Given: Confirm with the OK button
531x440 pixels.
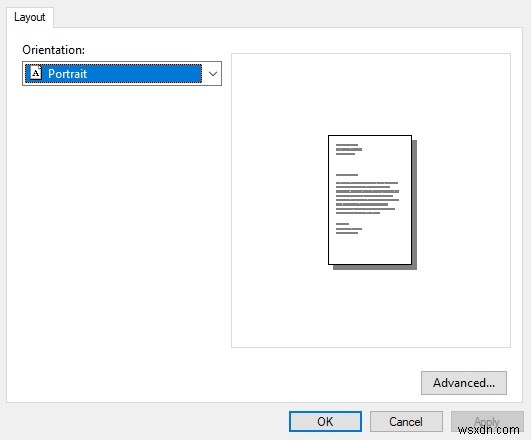Looking at the screenshot, I should 325,421.
